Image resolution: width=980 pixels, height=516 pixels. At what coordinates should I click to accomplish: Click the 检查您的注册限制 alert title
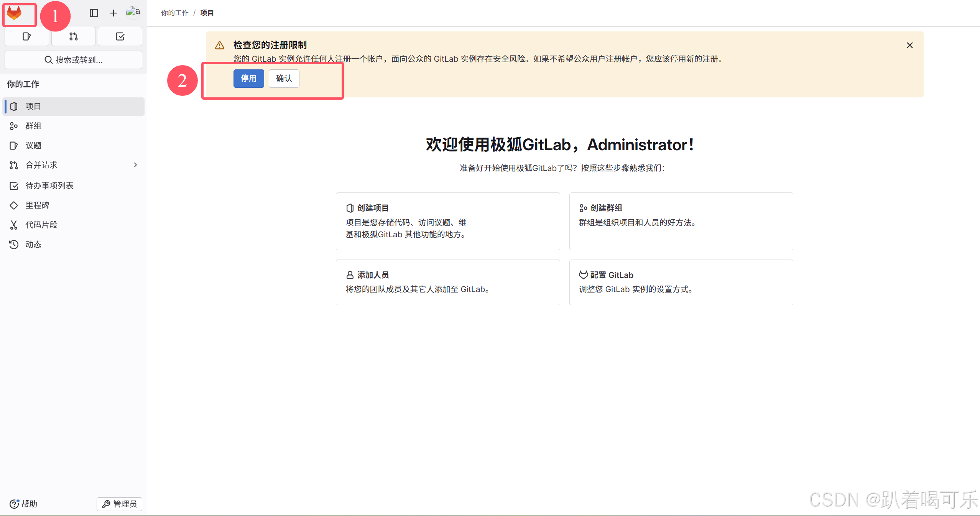pos(270,45)
